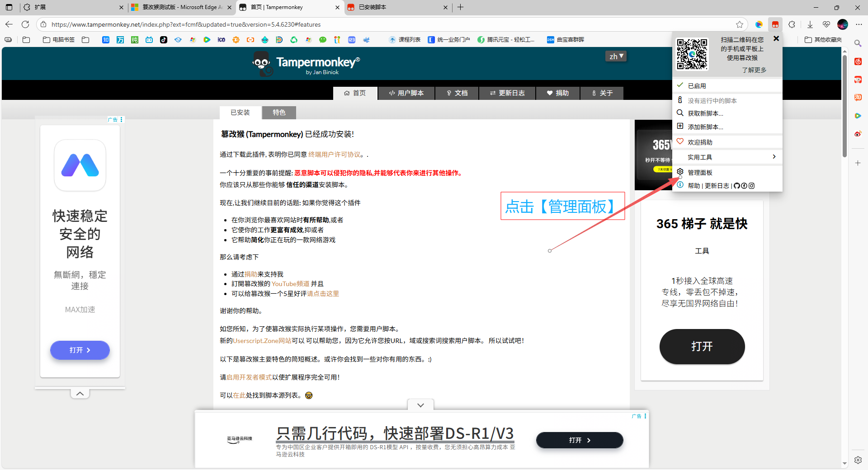This screenshot has height=470, width=868.
Task: Open the TikTok bookmark icon
Action: click(x=164, y=40)
